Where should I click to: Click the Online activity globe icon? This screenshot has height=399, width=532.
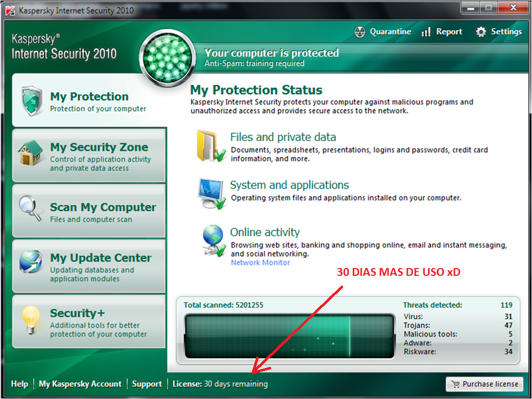click(213, 241)
